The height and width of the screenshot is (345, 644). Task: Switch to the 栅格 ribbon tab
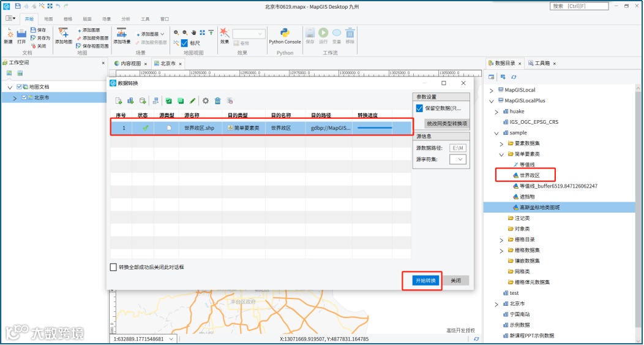[x=68, y=19]
